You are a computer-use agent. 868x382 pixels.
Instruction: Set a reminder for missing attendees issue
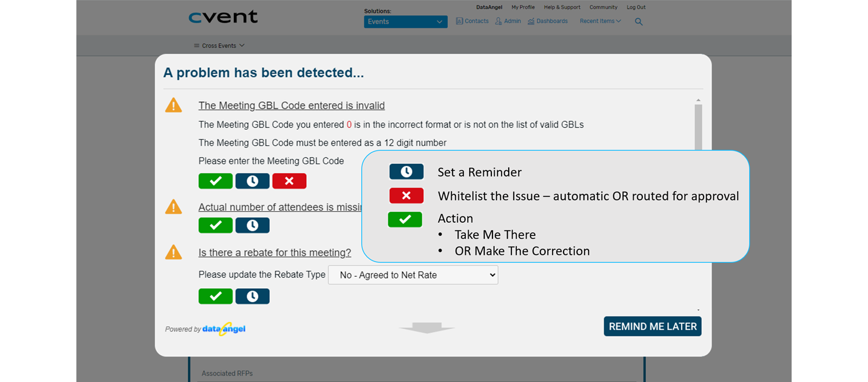pos(252,225)
